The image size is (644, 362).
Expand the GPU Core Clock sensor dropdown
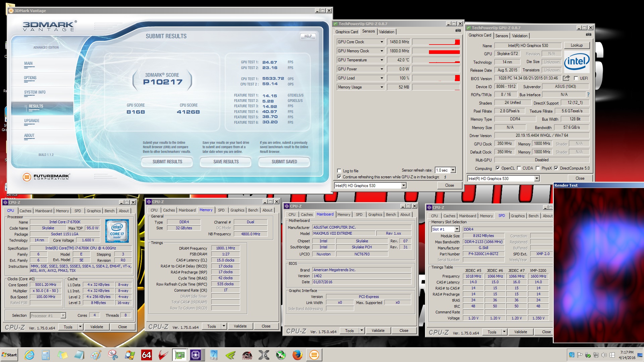pos(382,42)
